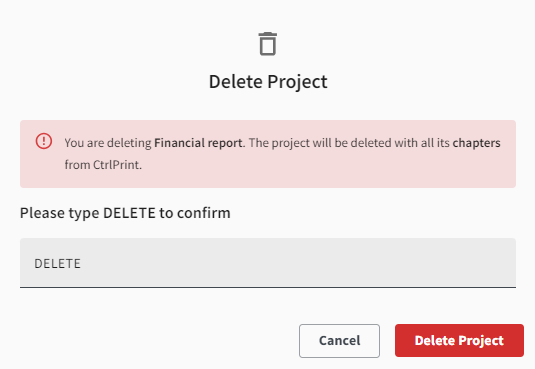Select the bin icon above the title
Image resolution: width=535 pixels, height=369 pixels.
[268, 44]
